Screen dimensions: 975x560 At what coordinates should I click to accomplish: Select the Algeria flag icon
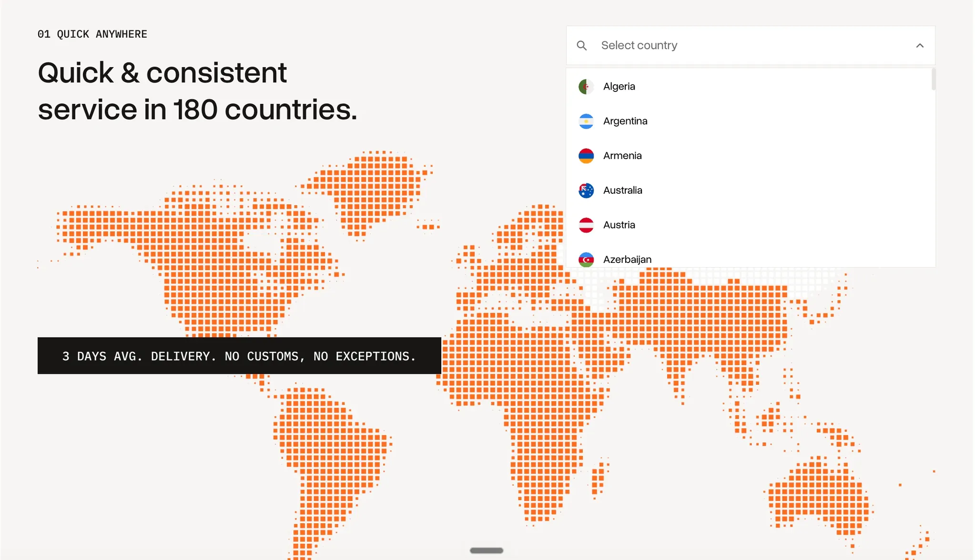[586, 87]
